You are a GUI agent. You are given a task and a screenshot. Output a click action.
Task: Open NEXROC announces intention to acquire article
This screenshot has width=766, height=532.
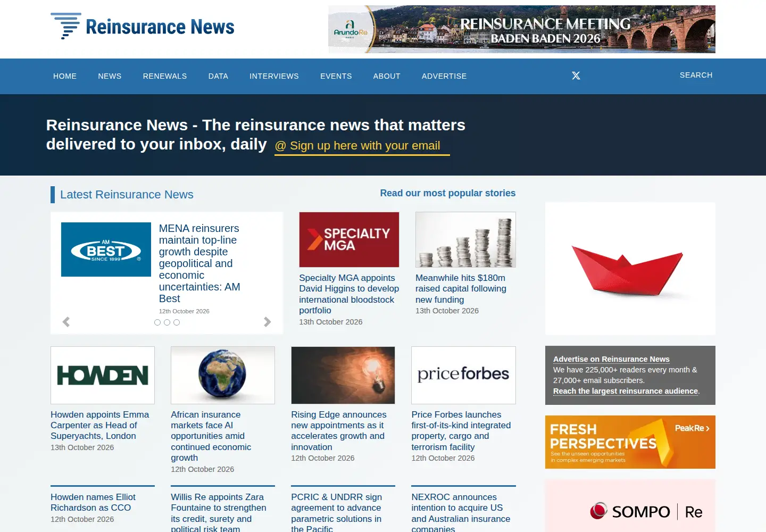pos(461,512)
